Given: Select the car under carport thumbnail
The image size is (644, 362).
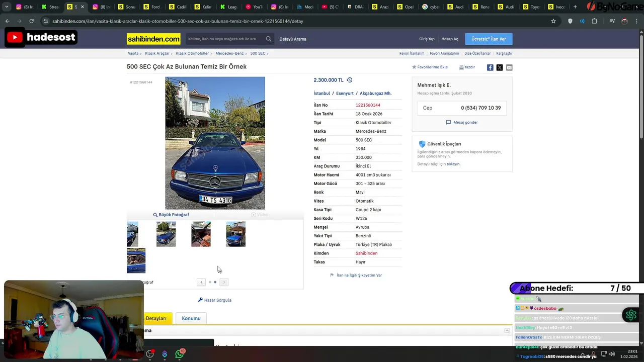Looking at the screenshot, I should pyautogui.click(x=235, y=234).
